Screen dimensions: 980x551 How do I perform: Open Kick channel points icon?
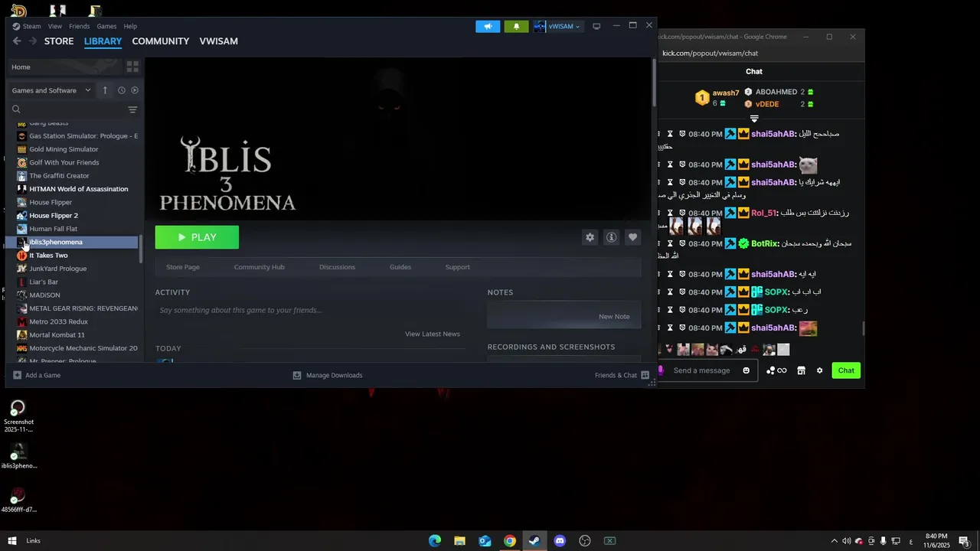776,370
